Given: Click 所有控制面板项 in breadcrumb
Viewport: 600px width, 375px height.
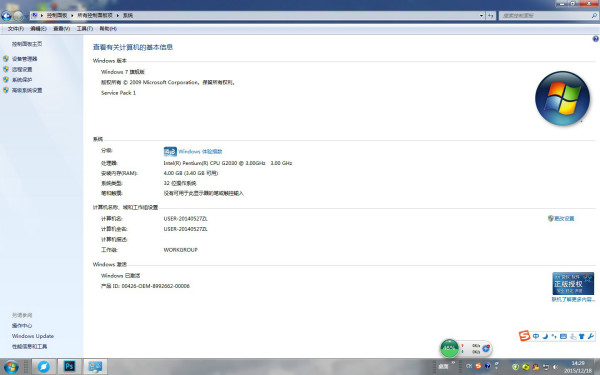Looking at the screenshot, I should pyautogui.click(x=95, y=16).
